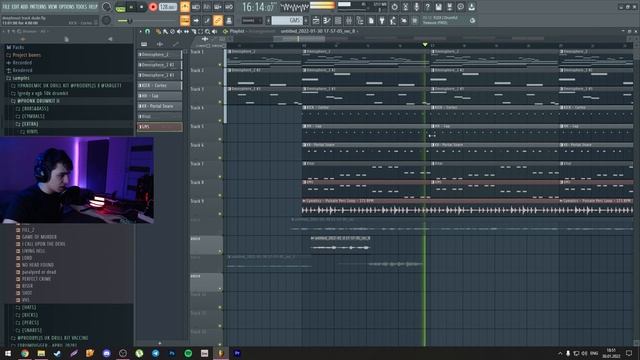Click the plugin picker plug icon
640x360 pixels.
coord(382,20)
